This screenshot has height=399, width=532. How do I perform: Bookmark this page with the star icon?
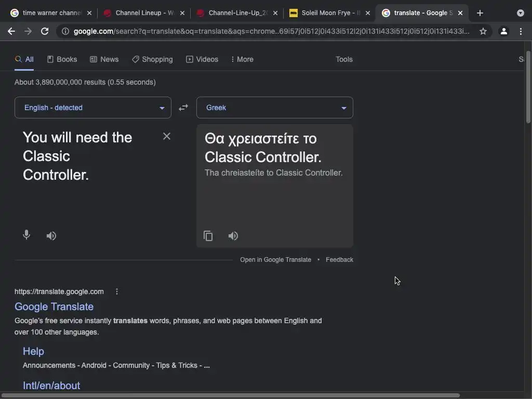(x=483, y=31)
